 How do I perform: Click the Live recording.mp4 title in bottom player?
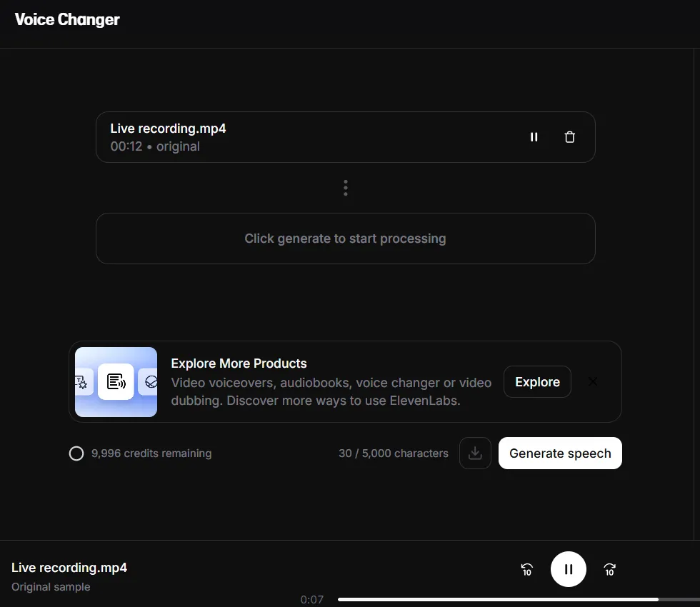tap(69, 568)
